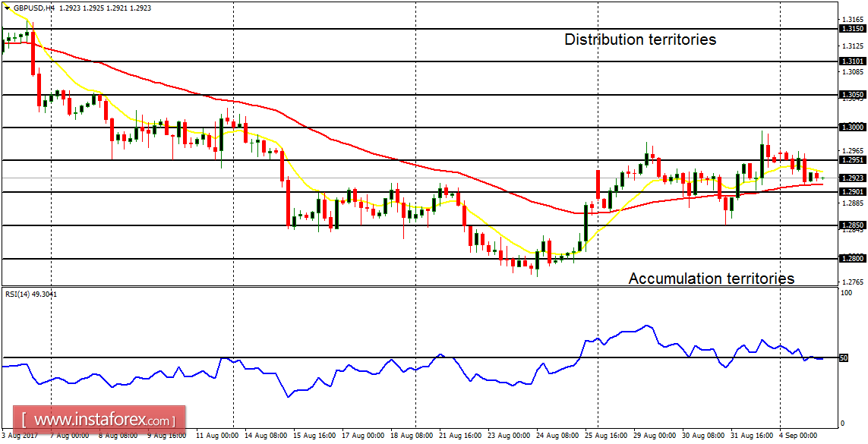Open the symbol dropdown arrow beside GBPUSD
The height and width of the screenshot is (444, 868).
8,8
